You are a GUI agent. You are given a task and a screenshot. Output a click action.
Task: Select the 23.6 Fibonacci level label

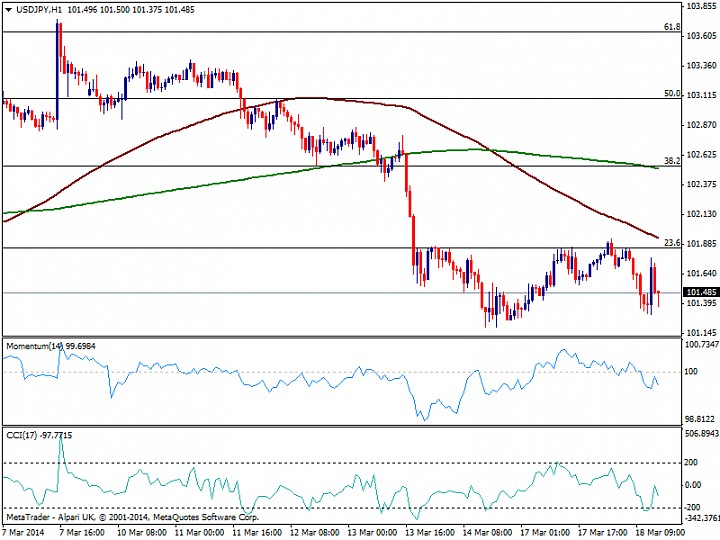pos(672,243)
